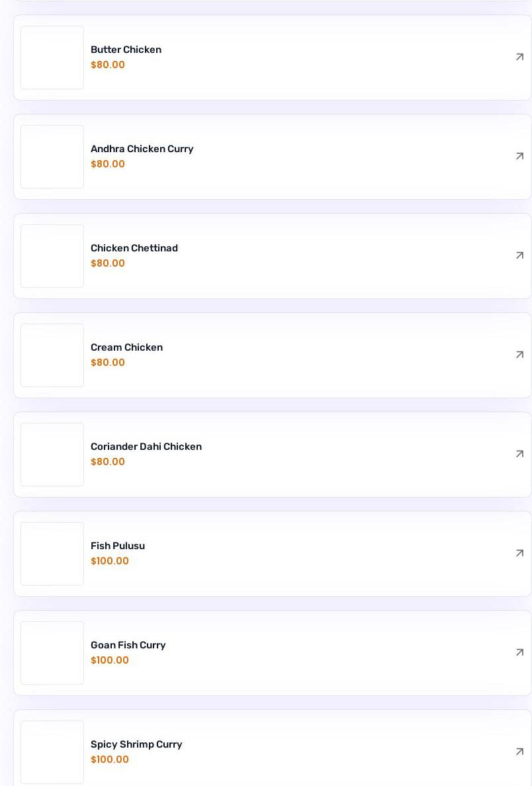Open Fish Pulusu with the arrow icon
This screenshot has height=786, width=532.
(x=519, y=553)
